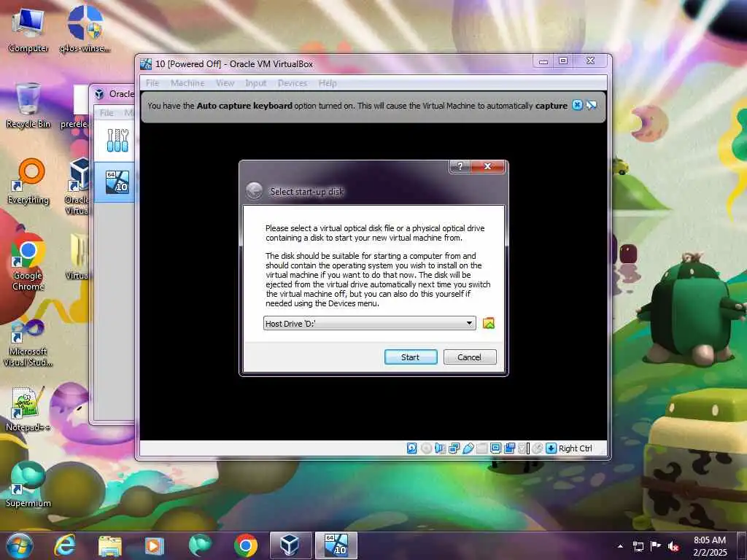747x560 pixels.
Task: Click the muted volume tray icon
Action: point(673,546)
